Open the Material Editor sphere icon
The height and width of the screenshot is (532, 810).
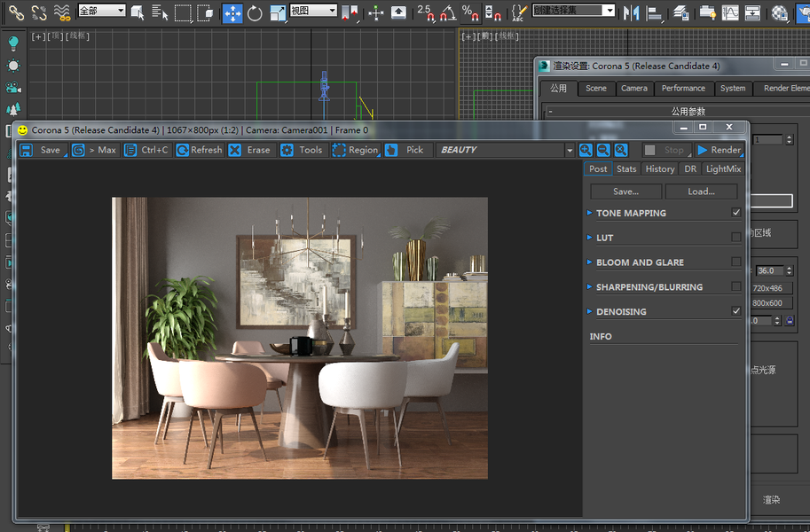pyautogui.click(x=779, y=12)
